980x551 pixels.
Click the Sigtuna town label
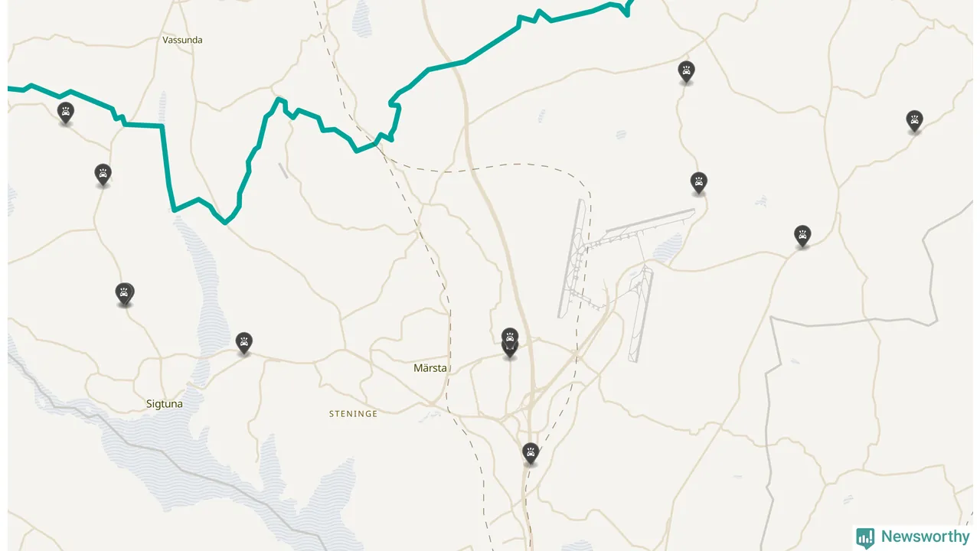tap(165, 403)
